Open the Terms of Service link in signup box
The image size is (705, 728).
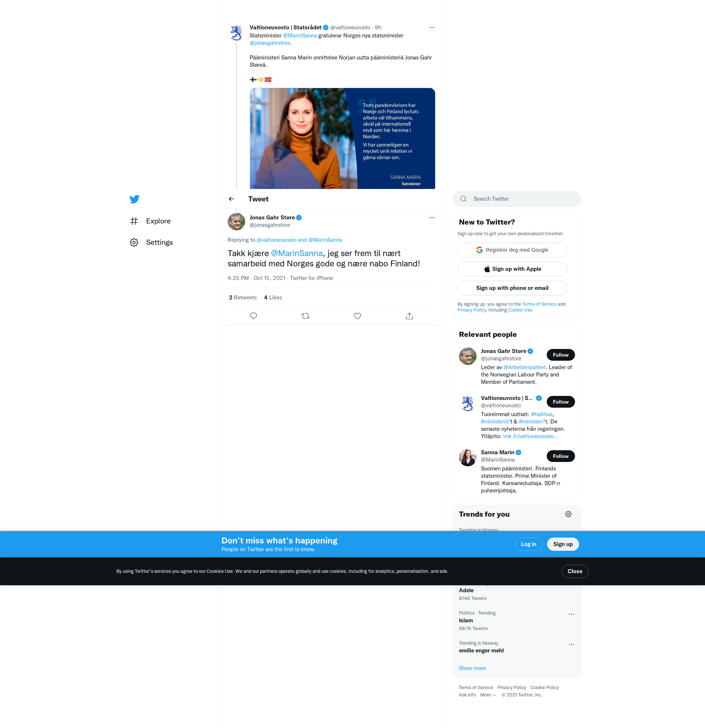pyautogui.click(x=539, y=304)
